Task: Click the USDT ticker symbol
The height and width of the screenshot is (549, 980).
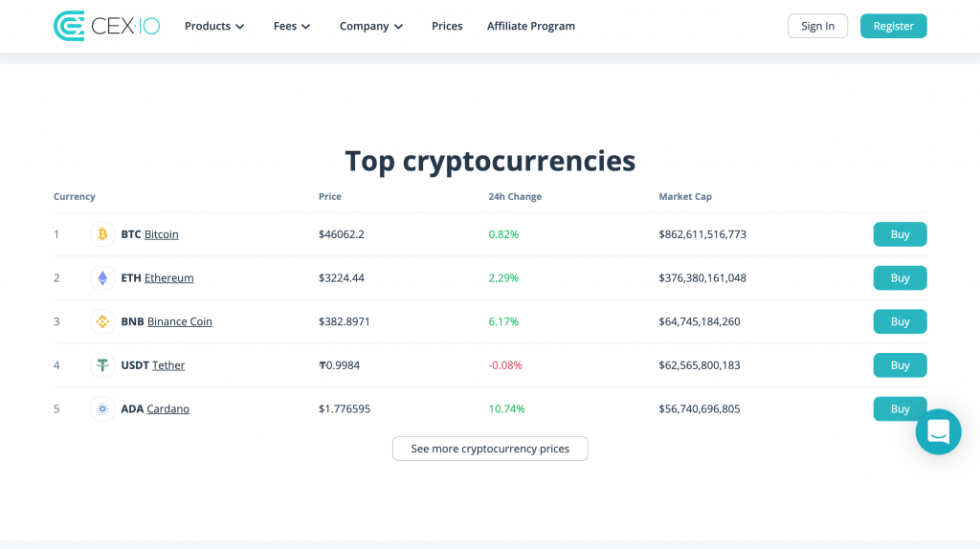Action: click(x=135, y=365)
